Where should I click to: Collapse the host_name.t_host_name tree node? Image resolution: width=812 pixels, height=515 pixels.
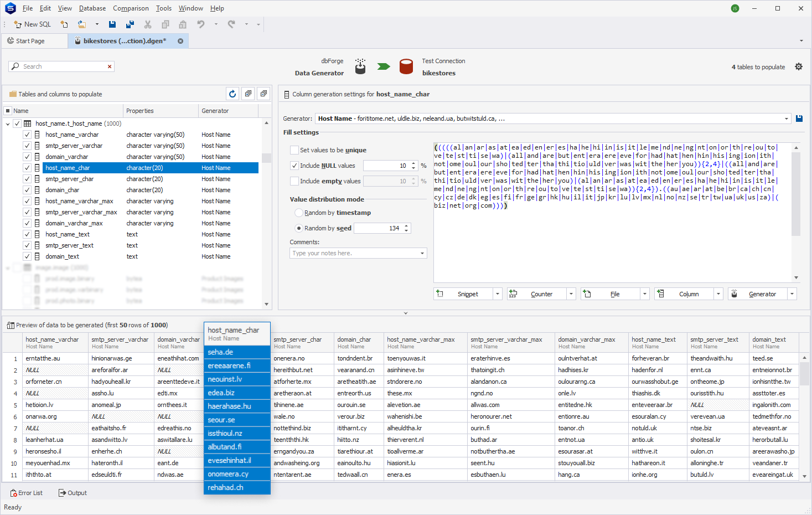pos(8,124)
